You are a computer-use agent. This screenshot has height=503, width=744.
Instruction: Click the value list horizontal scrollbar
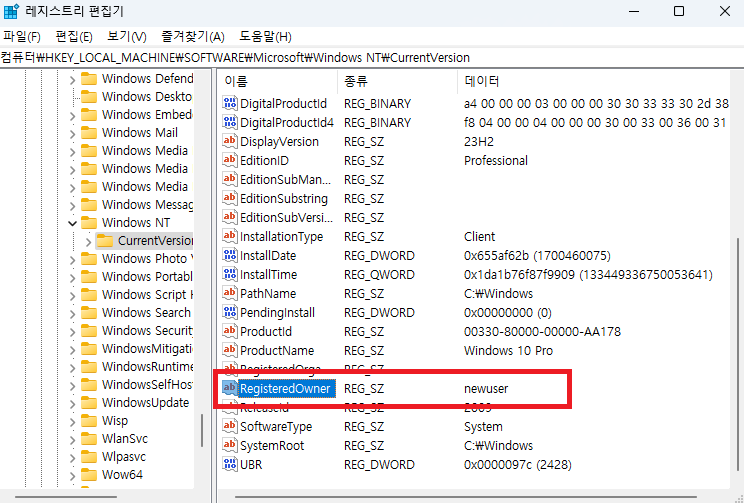point(467,497)
